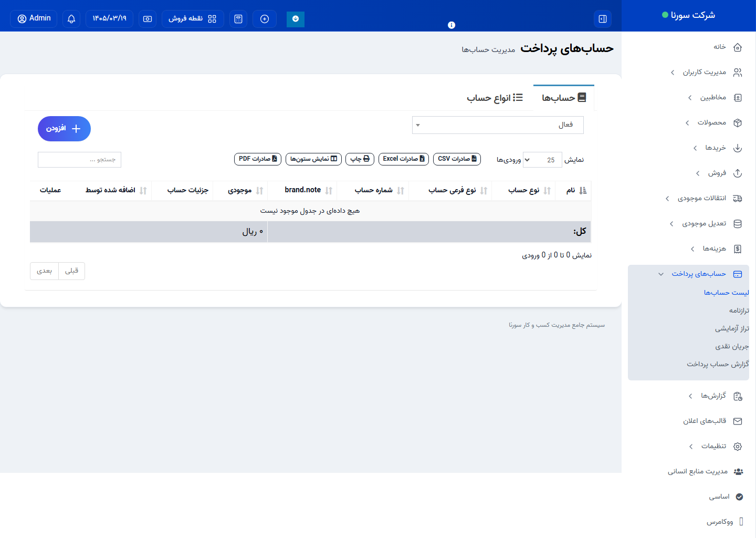Click the قبلی pagination button
The height and width of the screenshot is (538, 756).
pos(71,271)
